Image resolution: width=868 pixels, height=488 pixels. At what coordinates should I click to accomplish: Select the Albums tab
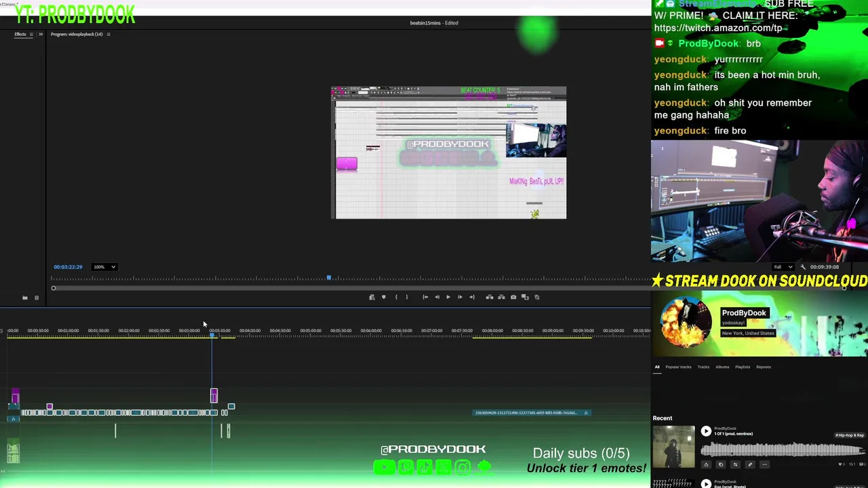(x=722, y=367)
